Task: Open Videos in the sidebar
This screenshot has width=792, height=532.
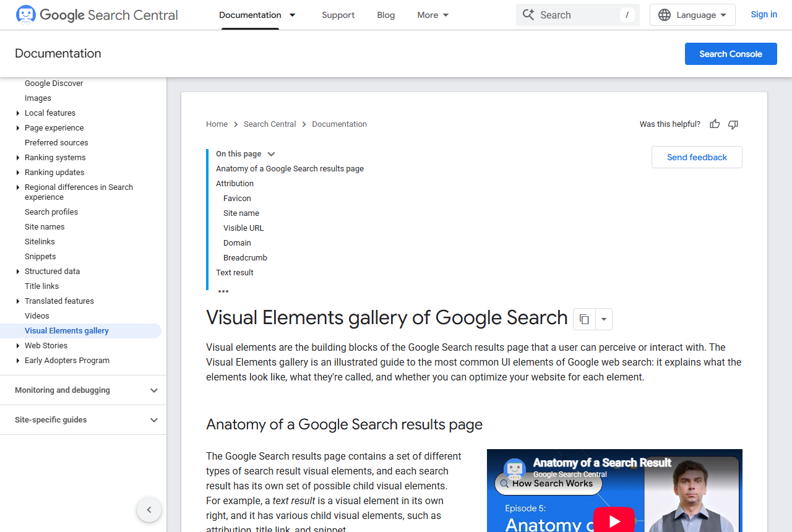Action: 37,316
